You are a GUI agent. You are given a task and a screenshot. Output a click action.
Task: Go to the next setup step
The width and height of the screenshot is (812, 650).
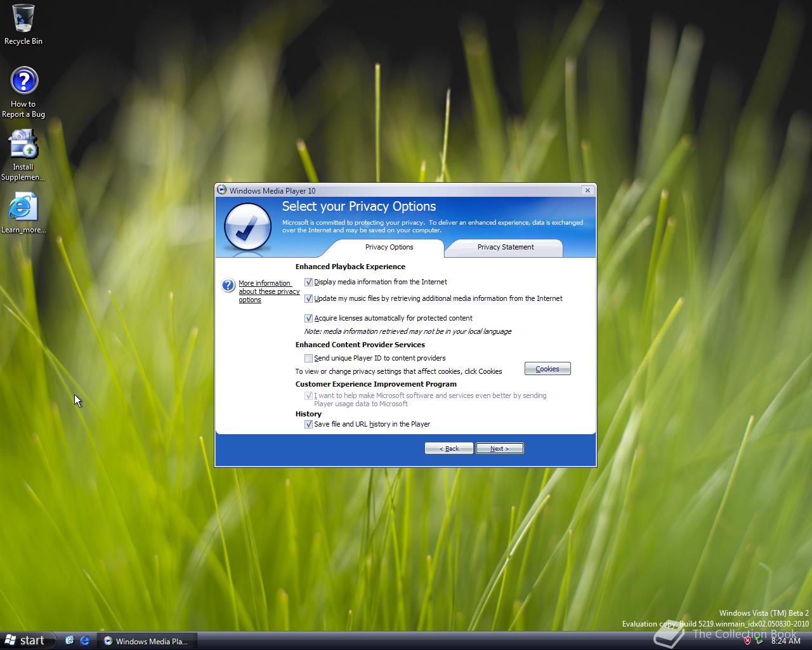coord(500,448)
